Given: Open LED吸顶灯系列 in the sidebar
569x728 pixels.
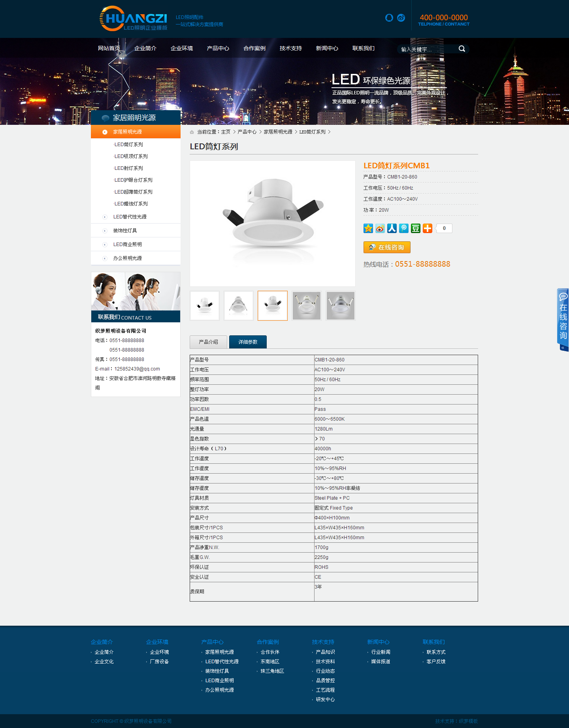Looking at the screenshot, I should 131,156.
